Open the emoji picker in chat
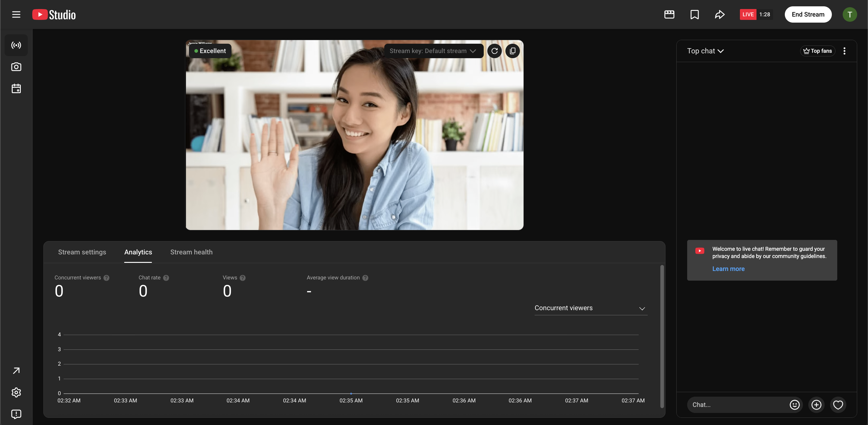This screenshot has width=868, height=425. pos(794,405)
